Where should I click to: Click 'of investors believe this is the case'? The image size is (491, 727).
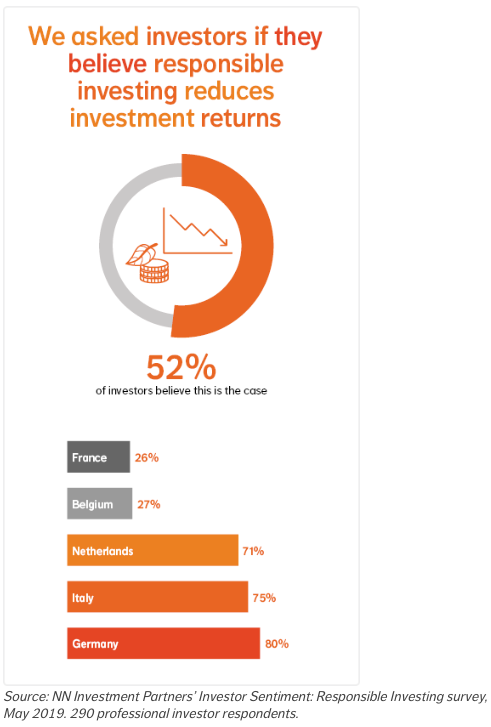click(181, 391)
